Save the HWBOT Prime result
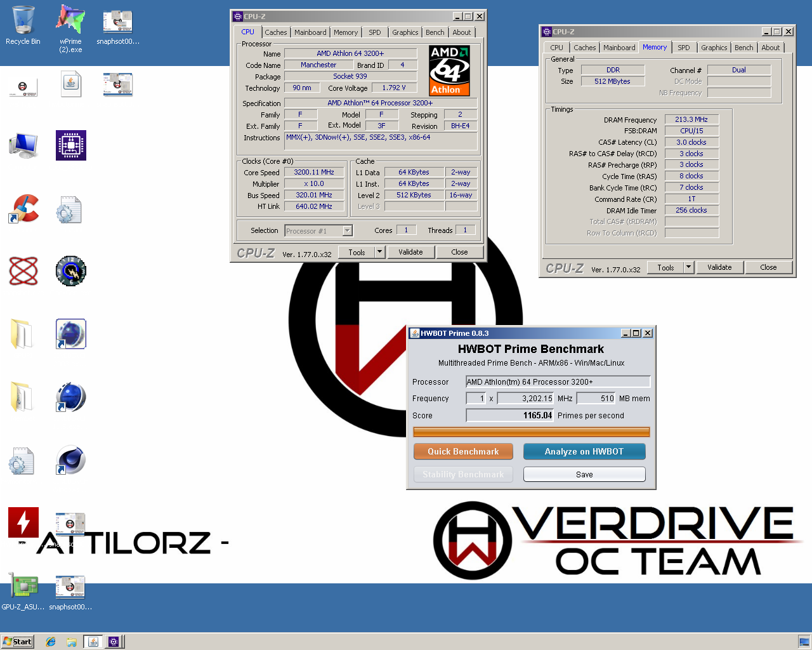The height and width of the screenshot is (650, 812). coord(584,474)
